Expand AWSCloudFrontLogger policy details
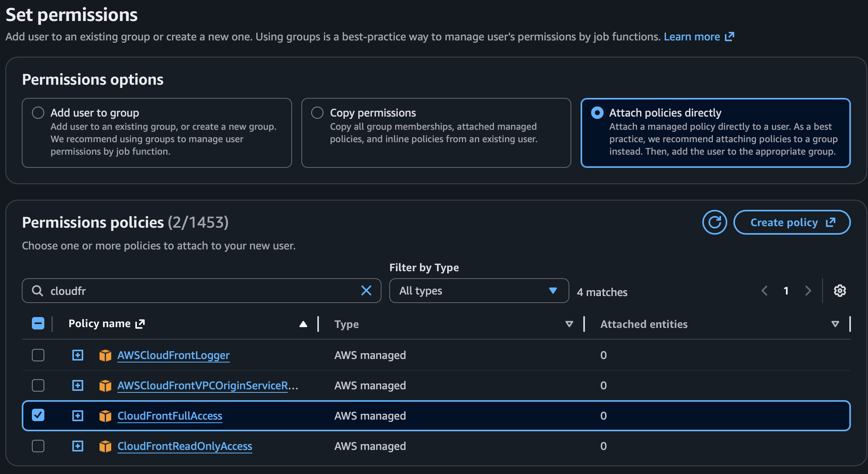Screen dimensions: 868x474 click(78, 355)
